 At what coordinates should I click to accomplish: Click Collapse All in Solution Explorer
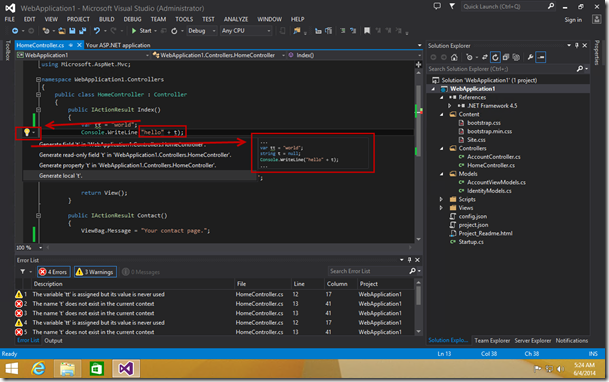pos(505,57)
